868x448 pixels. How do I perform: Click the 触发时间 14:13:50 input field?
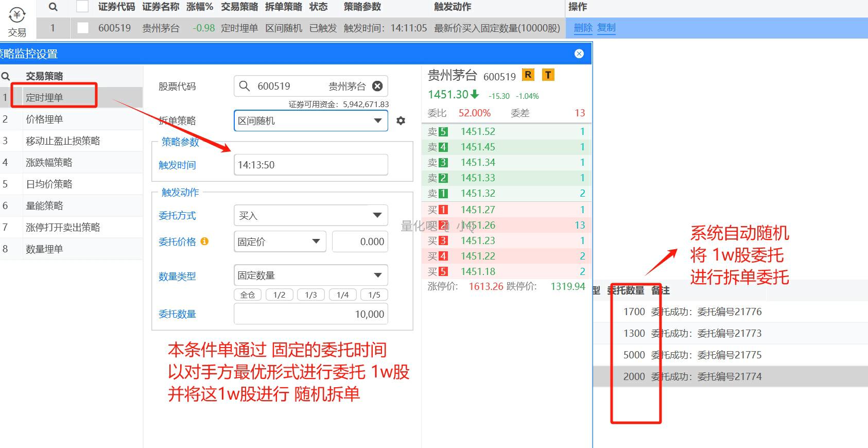coord(310,165)
